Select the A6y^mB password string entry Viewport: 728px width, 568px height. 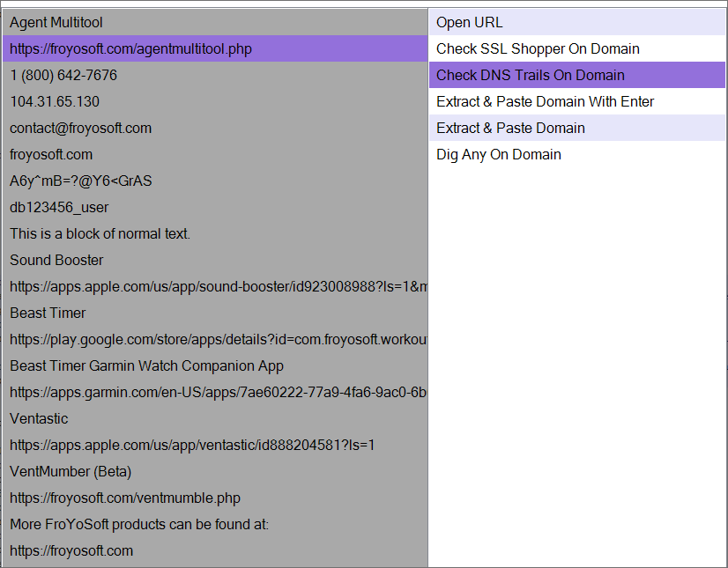(x=215, y=181)
